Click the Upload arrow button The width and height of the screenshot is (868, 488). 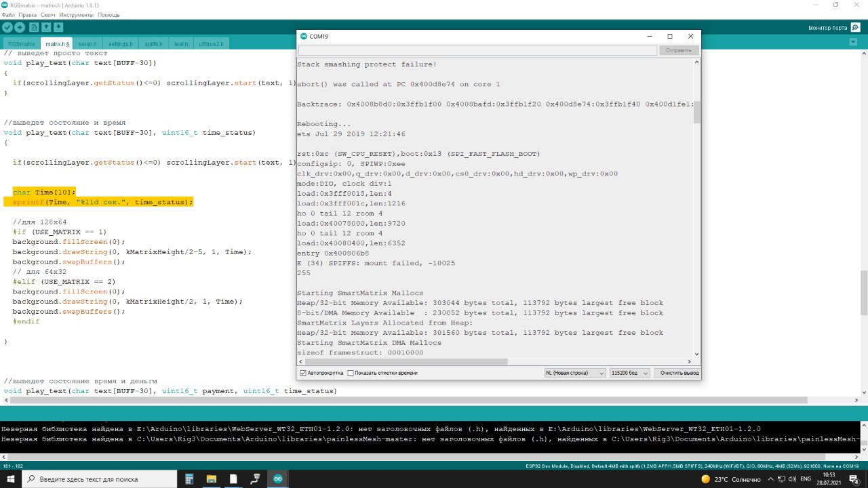pos(20,27)
